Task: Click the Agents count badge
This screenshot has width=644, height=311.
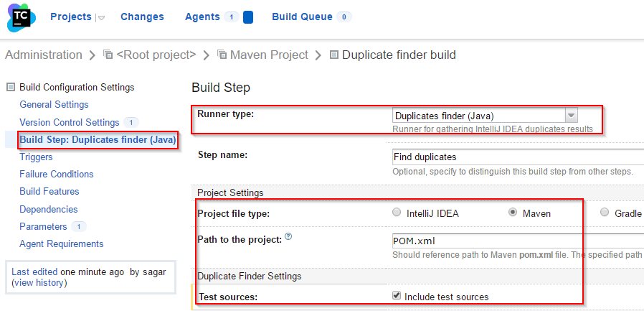Action: point(232,17)
